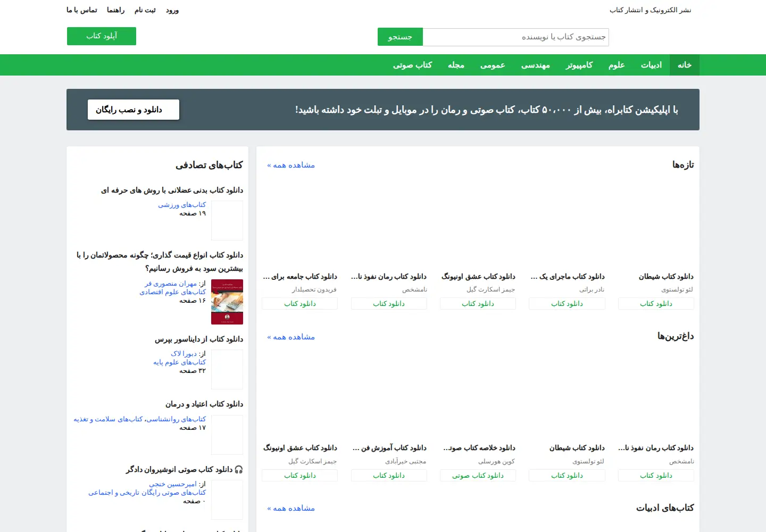Open author link مهران منصوری فر

(x=171, y=284)
